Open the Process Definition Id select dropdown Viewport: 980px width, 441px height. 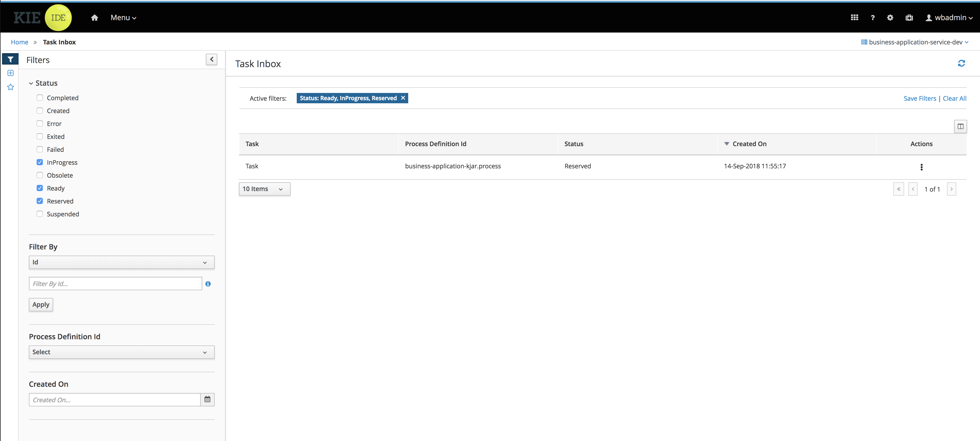pyautogui.click(x=120, y=352)
